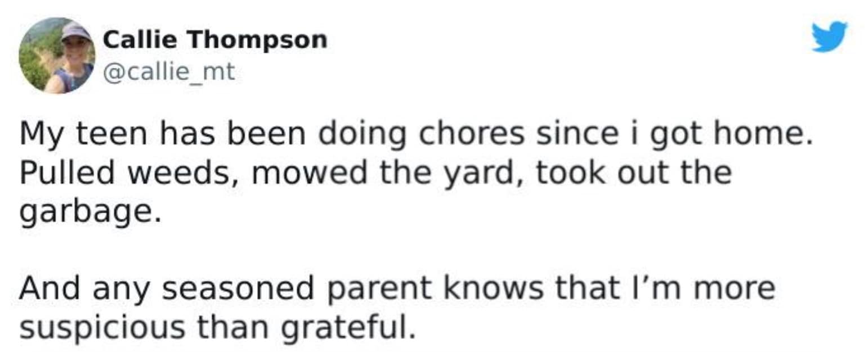
Task: Open Callie Thompson's profile picture
Action: tap(56, 55)
